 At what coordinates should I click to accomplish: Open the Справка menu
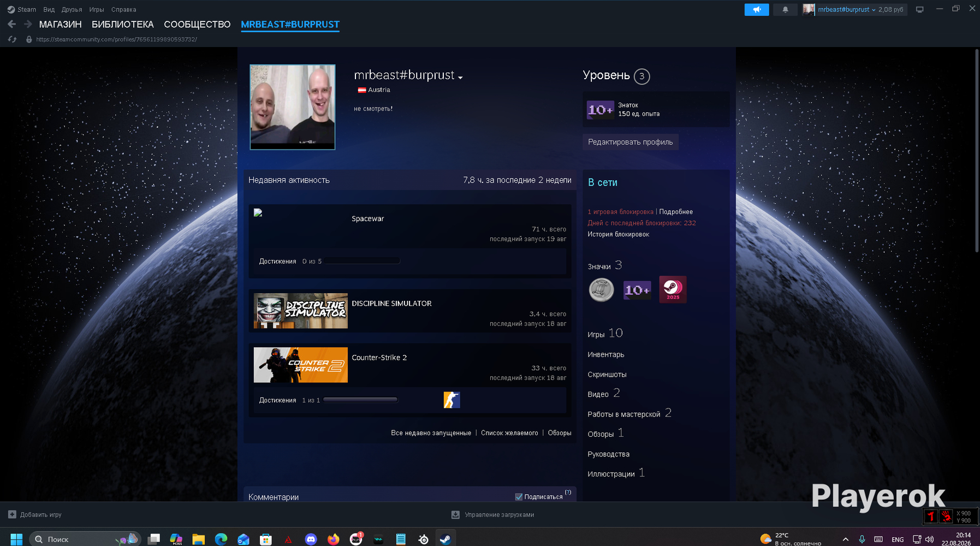tap(124, 9)
